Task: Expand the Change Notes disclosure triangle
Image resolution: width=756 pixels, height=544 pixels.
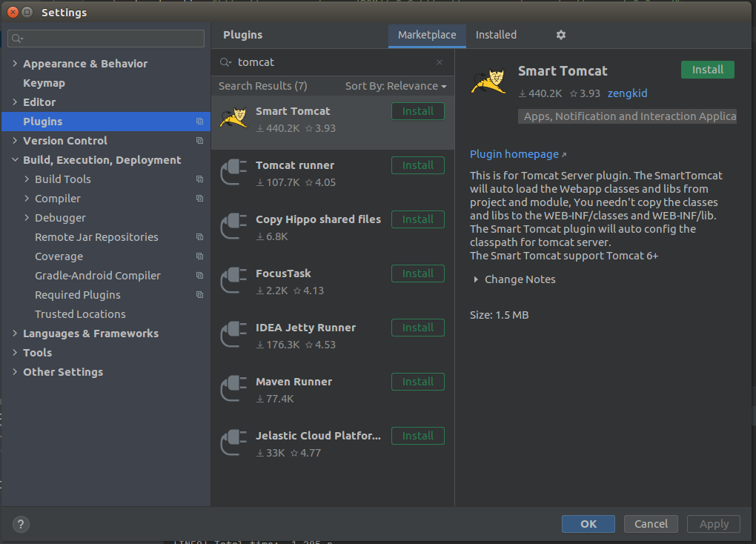Action: [x=476, y=279]
